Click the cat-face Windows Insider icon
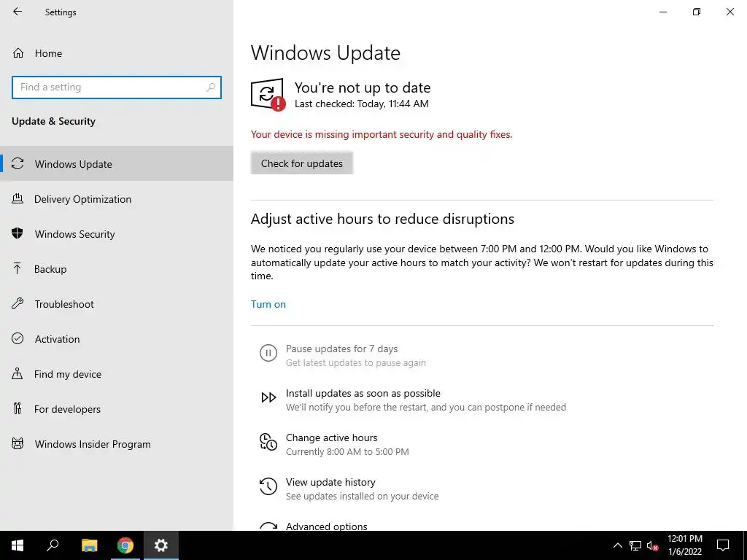 (x=18, y=444)
